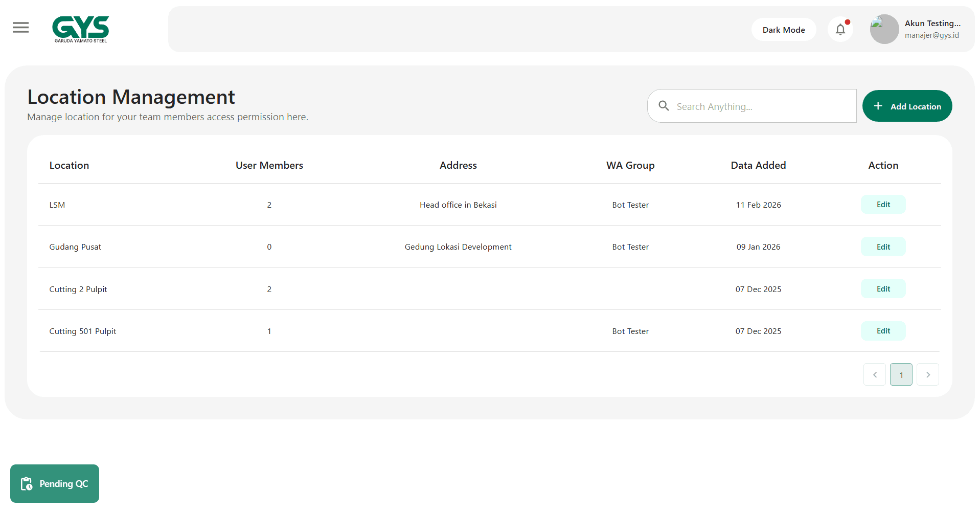Edit the Gudang Pusat location
Image resolution: width=980 pixels, height=513 pixels.
click(x=883, y=247)
